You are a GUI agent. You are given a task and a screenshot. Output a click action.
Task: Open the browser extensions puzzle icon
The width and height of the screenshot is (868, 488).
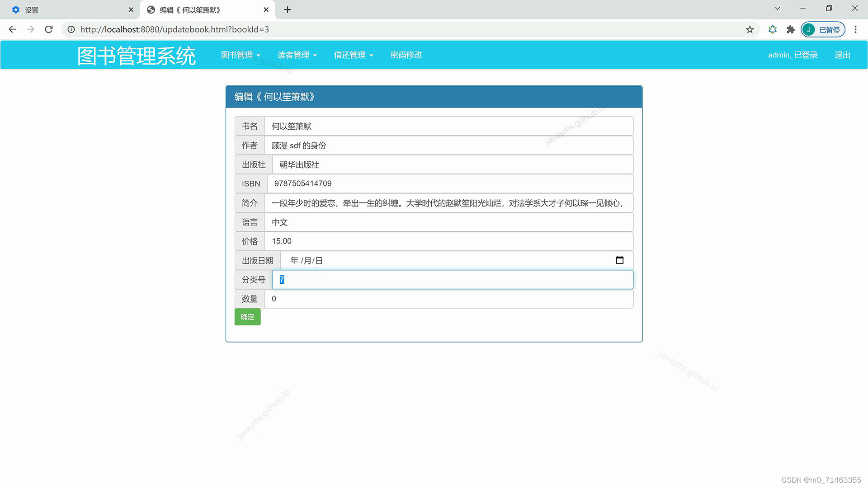click(x=790, y=29)
